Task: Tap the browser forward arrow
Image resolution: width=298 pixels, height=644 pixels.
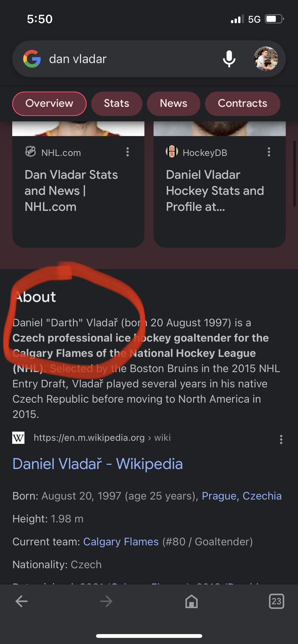Action: click(x=106, y=602)
